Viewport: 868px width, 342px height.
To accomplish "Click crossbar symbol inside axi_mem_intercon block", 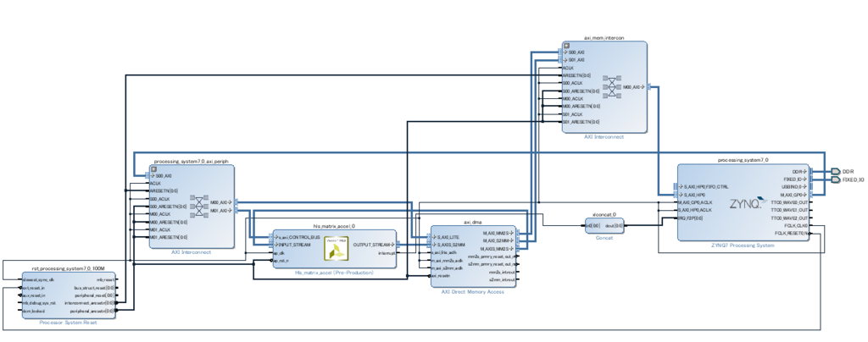I will [x=612, y=86].
